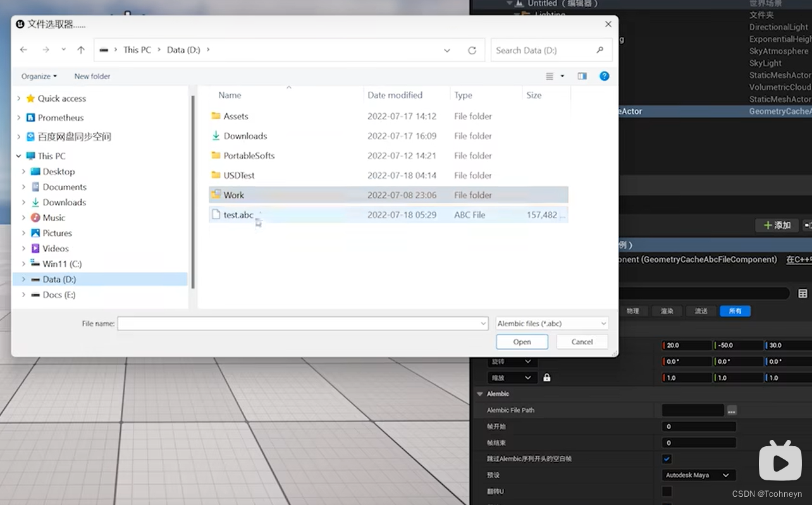Click the search magnifier icon
812x505 pixels.
coord(600,50)
